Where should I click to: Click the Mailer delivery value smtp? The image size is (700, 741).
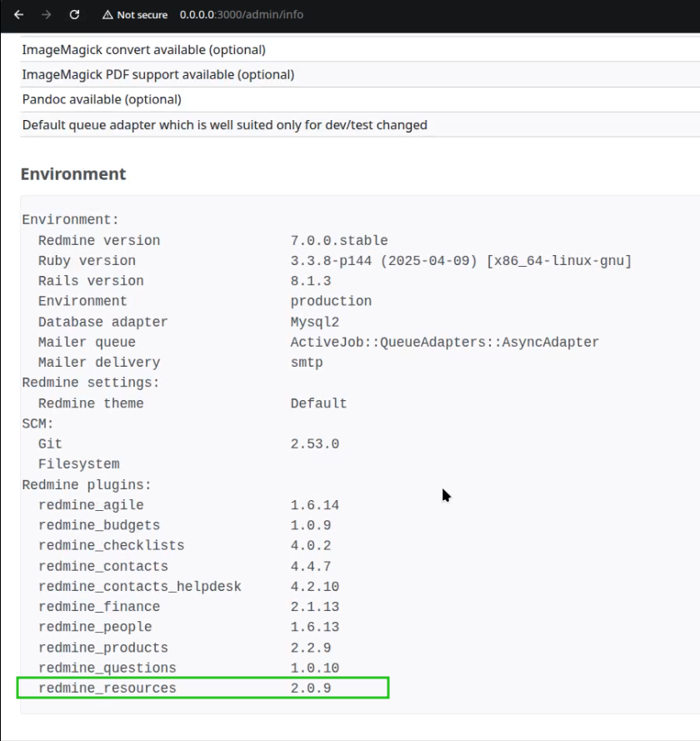(307, 363)
